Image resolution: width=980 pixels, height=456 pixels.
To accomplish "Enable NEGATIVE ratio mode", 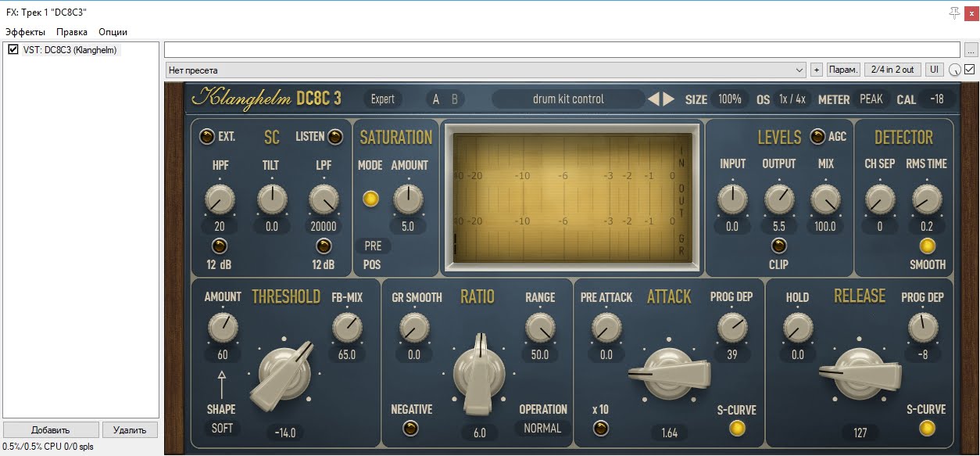I will click(x=411, y=428).
